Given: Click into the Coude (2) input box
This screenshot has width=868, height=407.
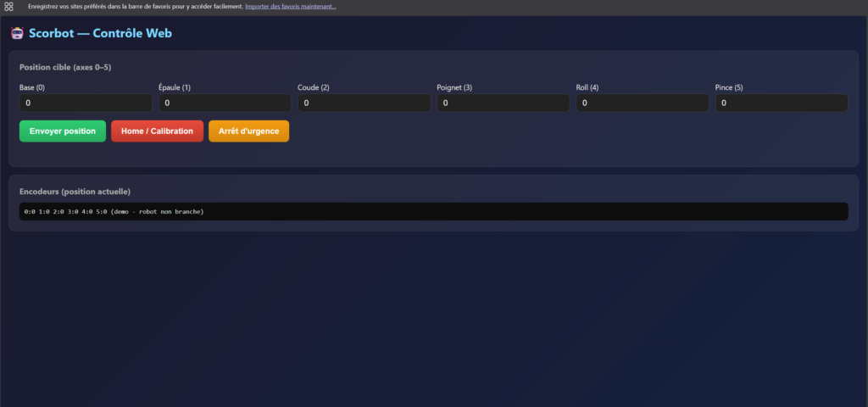Looking at the screenshot, I should (x=364, y=103).
